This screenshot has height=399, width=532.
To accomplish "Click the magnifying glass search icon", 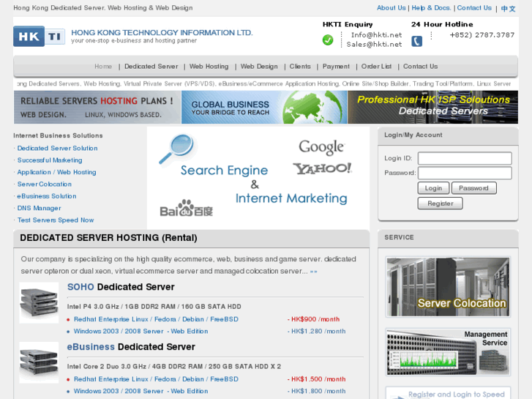I will click(x=176, y=149).
